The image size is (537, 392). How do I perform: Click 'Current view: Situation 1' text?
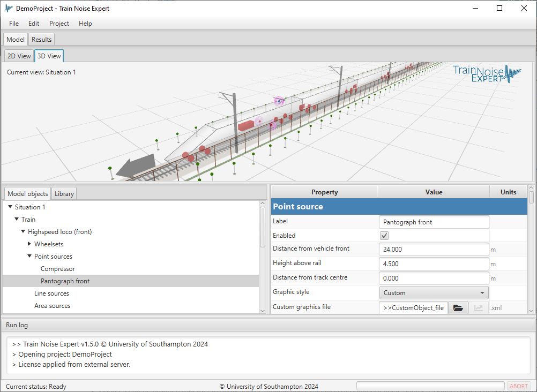tap(41, 72)
